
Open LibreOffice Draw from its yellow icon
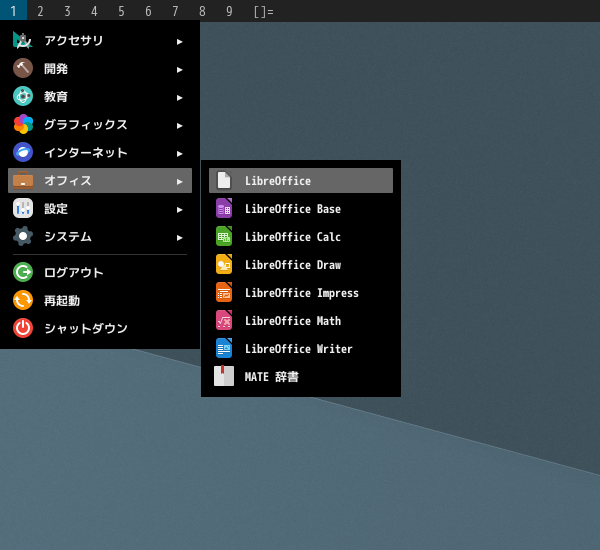224,265
